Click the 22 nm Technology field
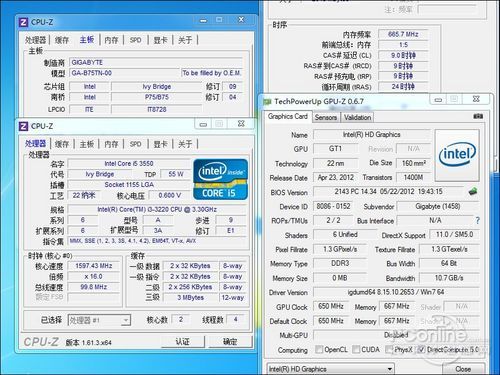 pos(335,163)
